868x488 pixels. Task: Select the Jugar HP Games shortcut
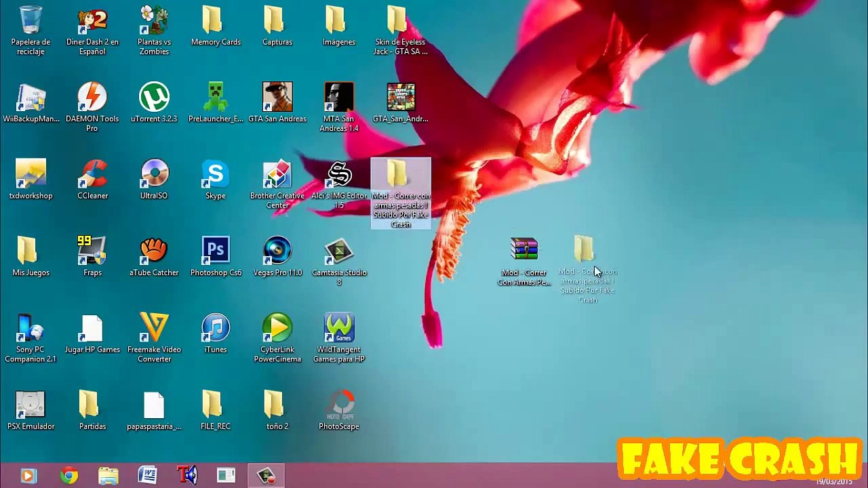point(92,333)
